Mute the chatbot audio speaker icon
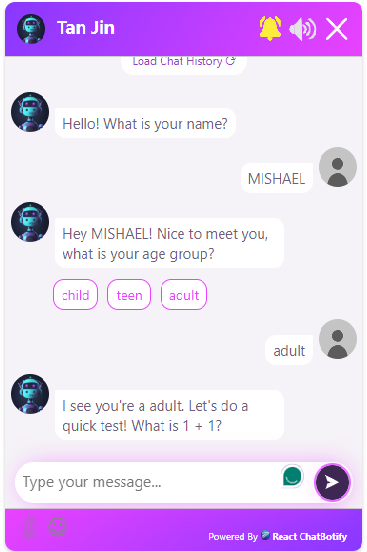Viewport: 367px width, 552px height. tap(303, 29)
